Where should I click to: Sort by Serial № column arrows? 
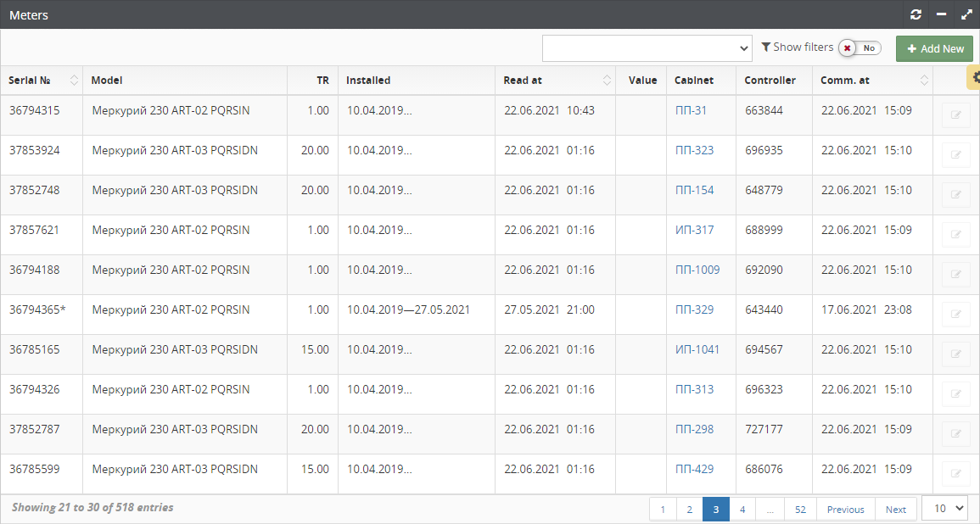[x=74, y=81]
